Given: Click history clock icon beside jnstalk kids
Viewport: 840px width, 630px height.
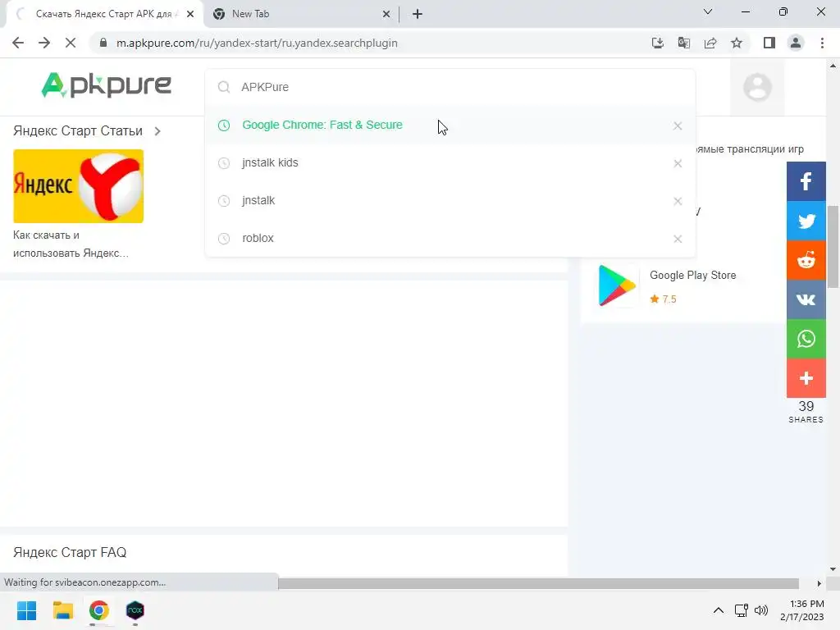Looking at the screenshot, I should [x=224, y=163].
